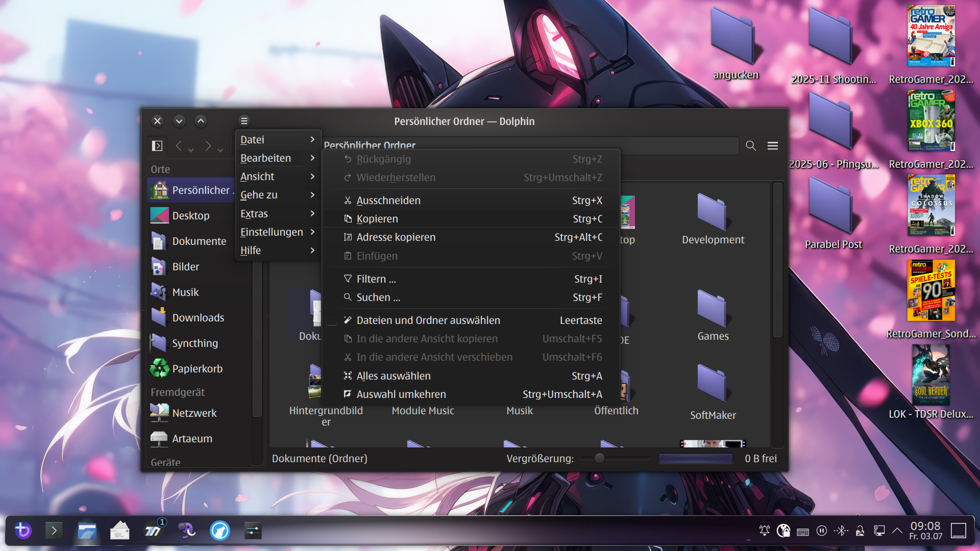This screenshot has width=980, height=551.
Task: Select Ausschneiden menu entry
Action: click(x=471, y=201)
